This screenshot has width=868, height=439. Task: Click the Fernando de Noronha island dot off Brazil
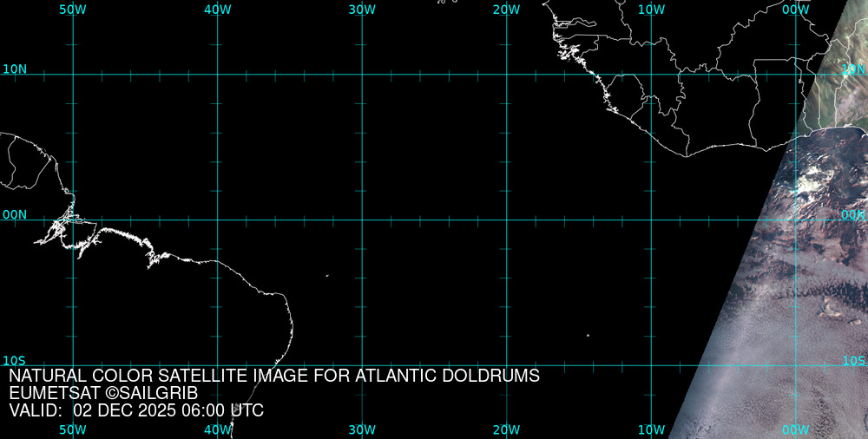pos(327,276)
